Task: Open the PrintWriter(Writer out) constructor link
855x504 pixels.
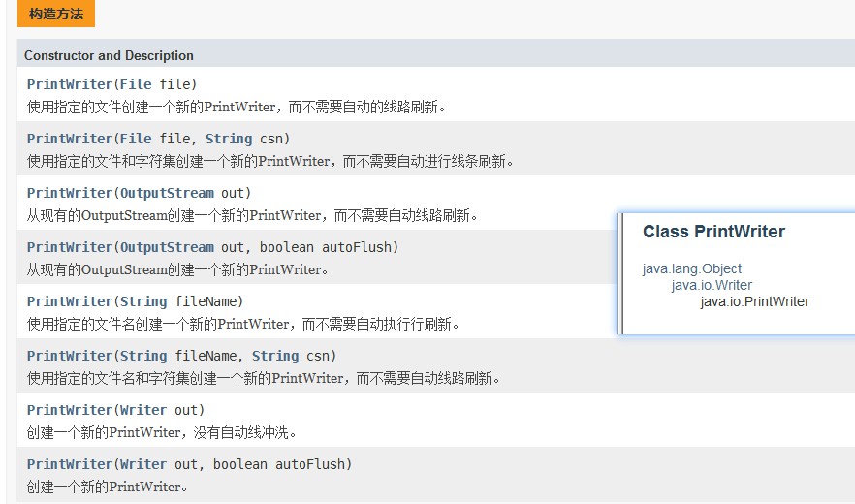Action: pyautogui.click(x=69, y=410)
